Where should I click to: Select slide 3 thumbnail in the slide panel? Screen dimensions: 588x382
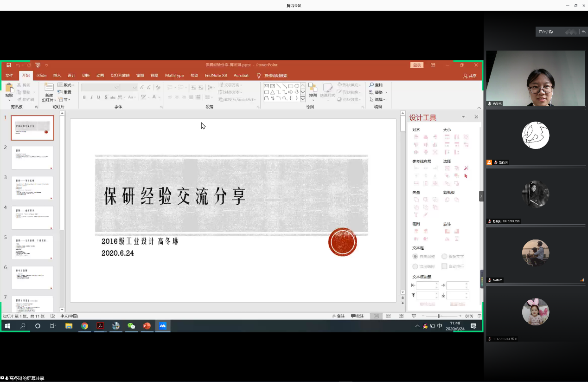coord(32,188)
